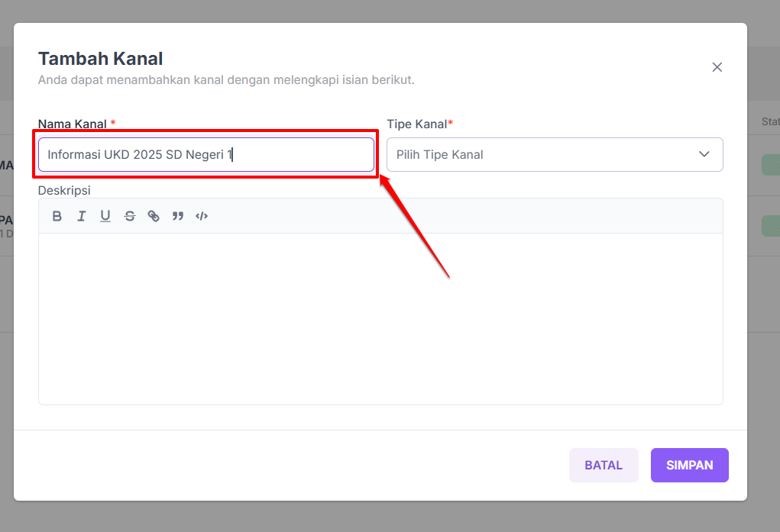Click the Tipe Kanal label
This screenshot has width=780, height=532.
pos(417,124)
